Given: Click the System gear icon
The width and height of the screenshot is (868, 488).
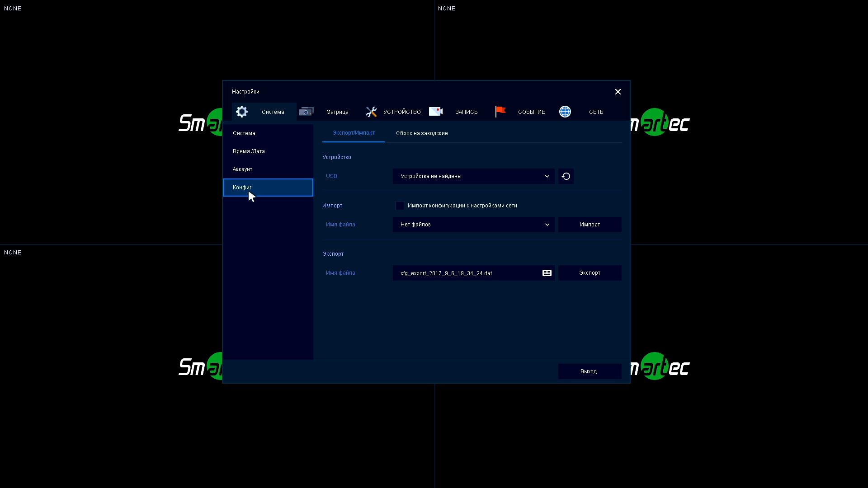Looking at the screenshot, I should click(x=242, y=112).
